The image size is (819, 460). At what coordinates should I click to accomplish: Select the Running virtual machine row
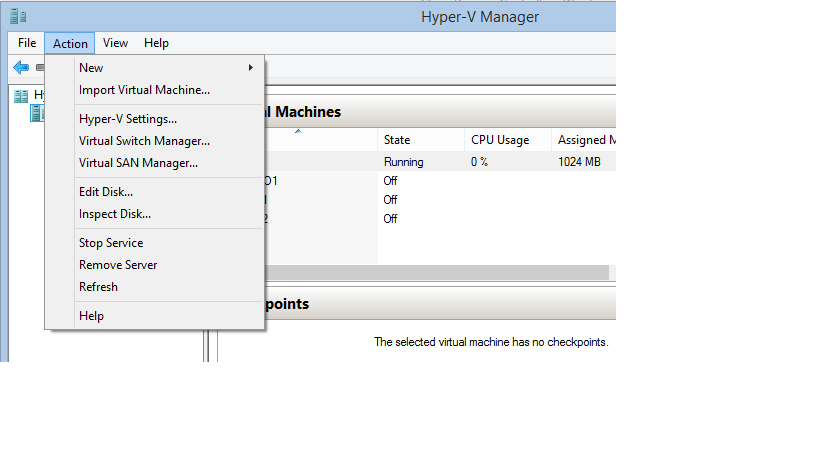440,162
